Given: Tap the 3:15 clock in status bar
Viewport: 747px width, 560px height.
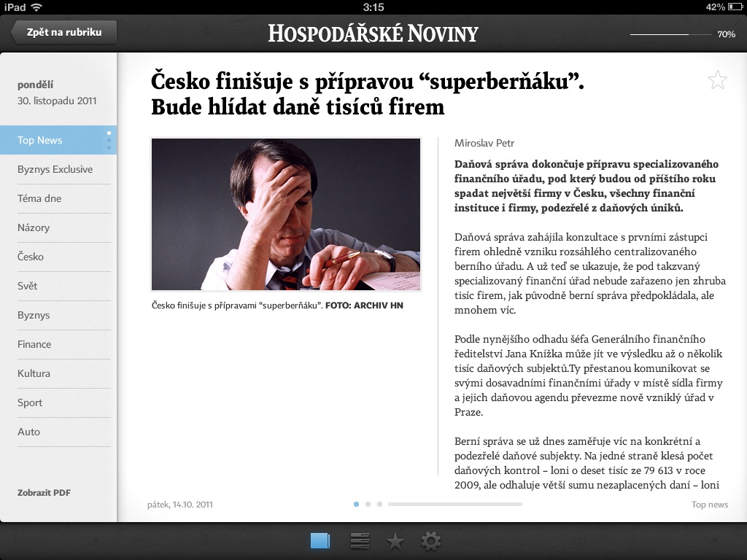Looking at the screenshot, I should (373, 7).
